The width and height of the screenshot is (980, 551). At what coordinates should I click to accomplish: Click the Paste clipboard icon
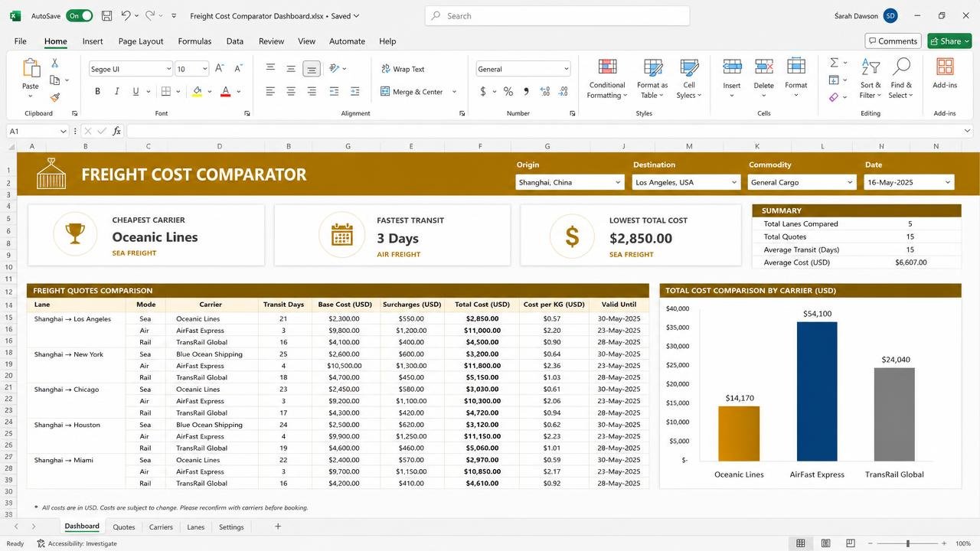31,69
